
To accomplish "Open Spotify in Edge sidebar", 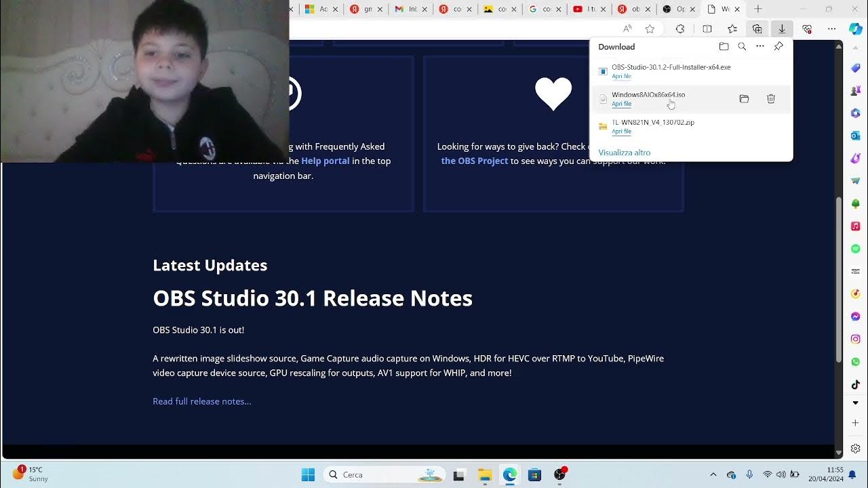I will pos(856,249).
